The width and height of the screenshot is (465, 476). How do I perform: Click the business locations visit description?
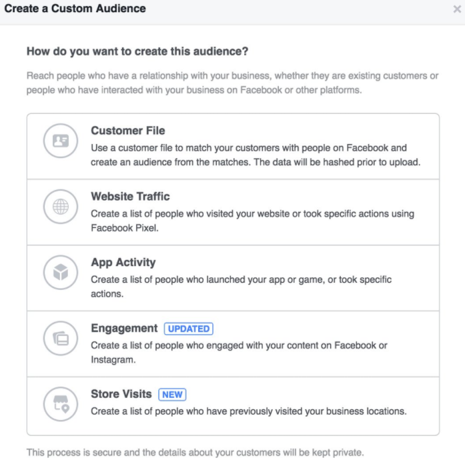tap(248, 411)
